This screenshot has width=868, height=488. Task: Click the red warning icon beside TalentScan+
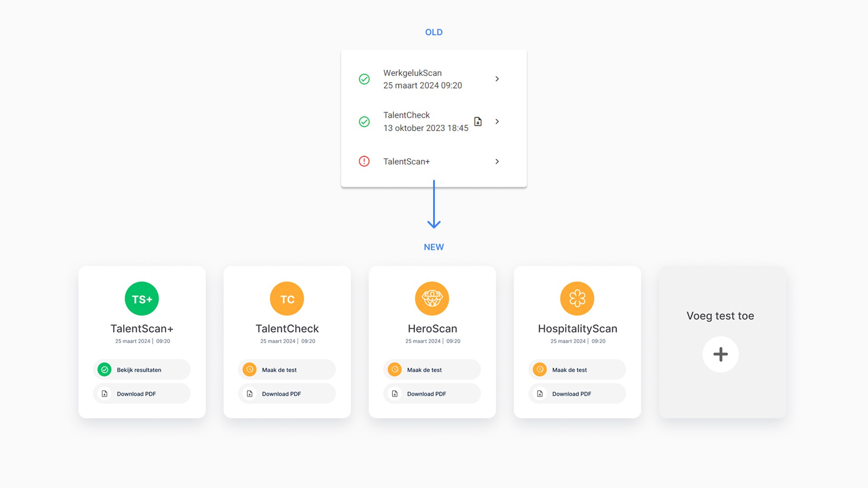tap(364, 161)
